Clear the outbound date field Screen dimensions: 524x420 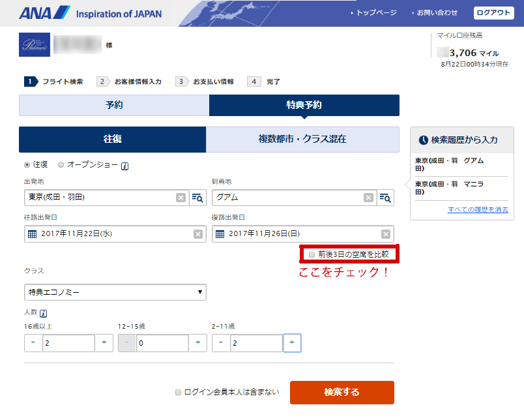197,234
